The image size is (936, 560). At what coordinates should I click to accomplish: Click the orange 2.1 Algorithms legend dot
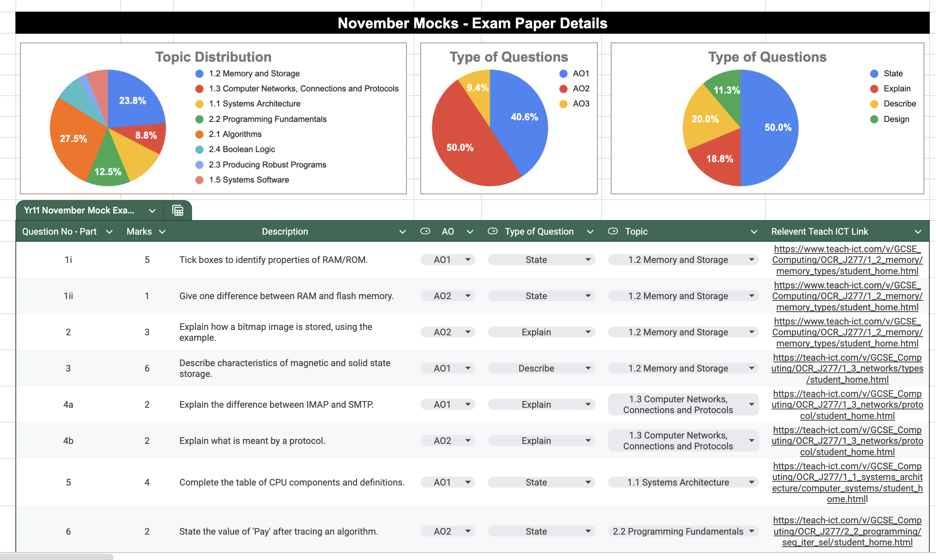pos(200,134)
